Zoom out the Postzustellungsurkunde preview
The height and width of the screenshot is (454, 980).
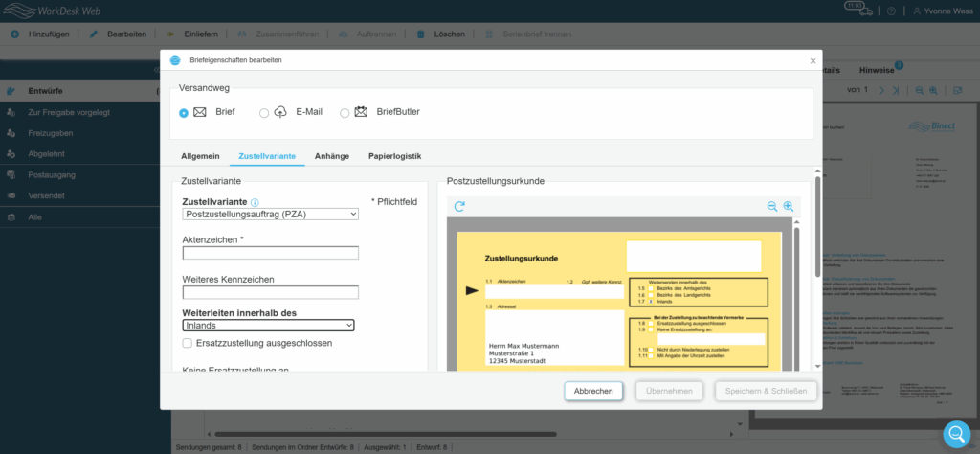click(772, 206)
